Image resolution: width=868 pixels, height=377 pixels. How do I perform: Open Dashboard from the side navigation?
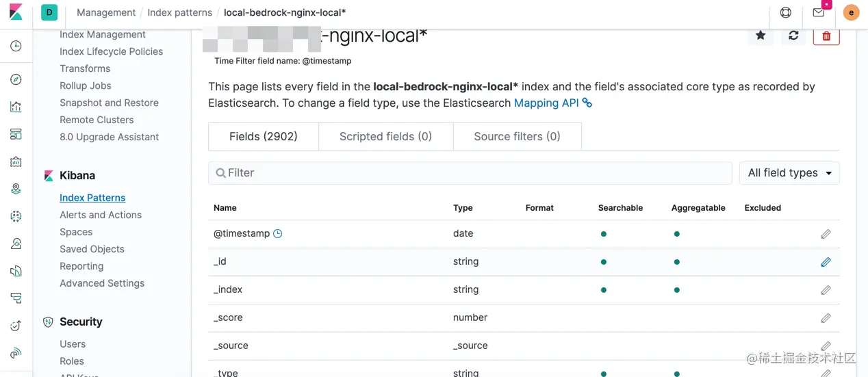click(x=16, y=134)
